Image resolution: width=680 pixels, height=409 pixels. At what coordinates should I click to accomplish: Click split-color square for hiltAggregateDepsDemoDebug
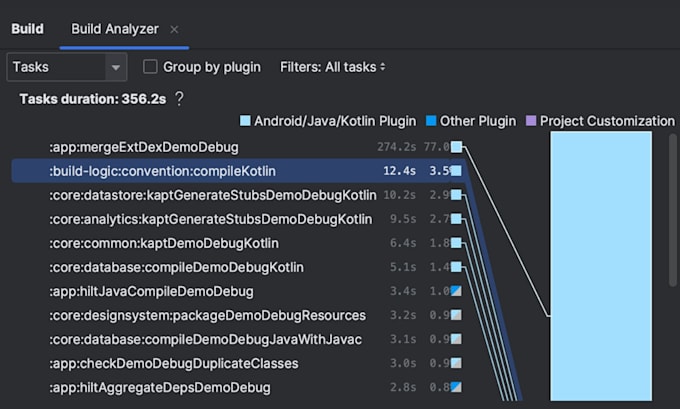point(456,387)
